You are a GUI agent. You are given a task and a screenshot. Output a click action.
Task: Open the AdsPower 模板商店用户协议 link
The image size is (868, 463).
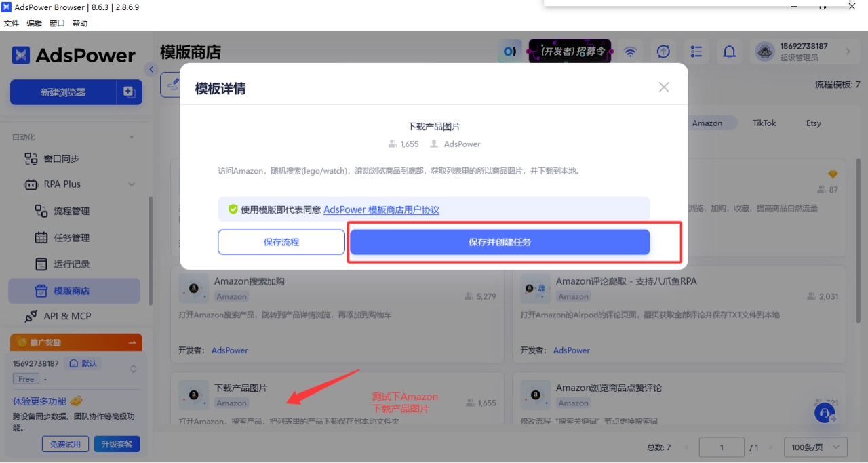(x=381, y=209)
